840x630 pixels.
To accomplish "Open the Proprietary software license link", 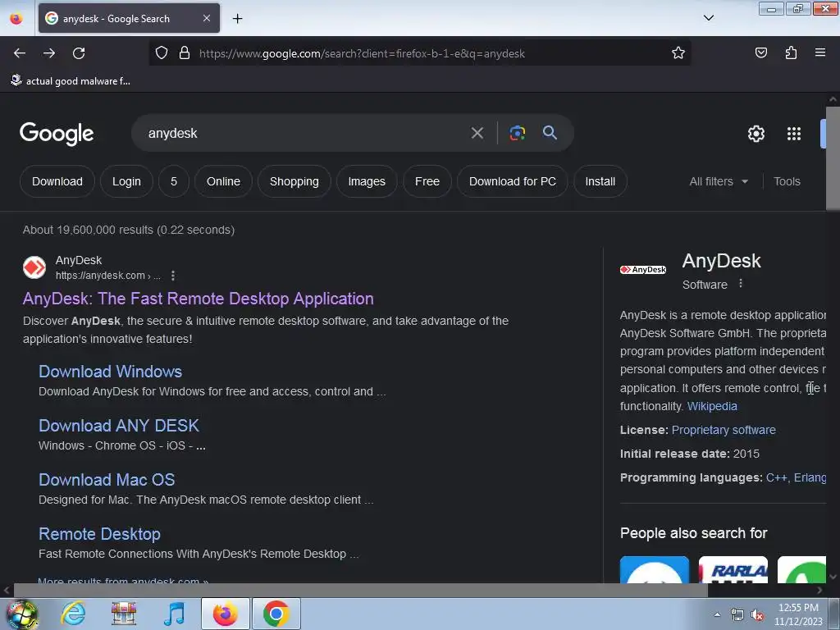I will point(724,430).
